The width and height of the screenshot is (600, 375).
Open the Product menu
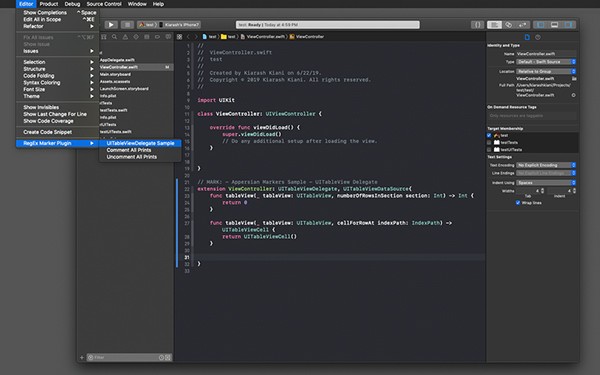pos(49,4)
